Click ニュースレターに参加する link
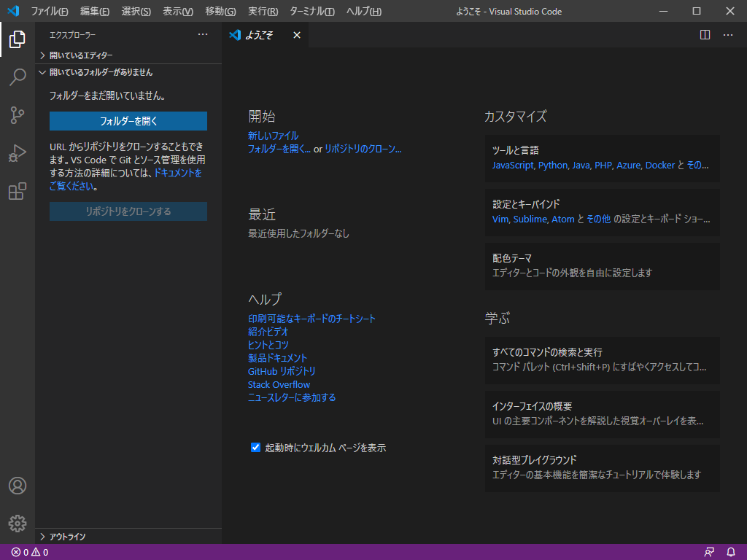Viewport: 747px width, 560px height. [292, 397]
